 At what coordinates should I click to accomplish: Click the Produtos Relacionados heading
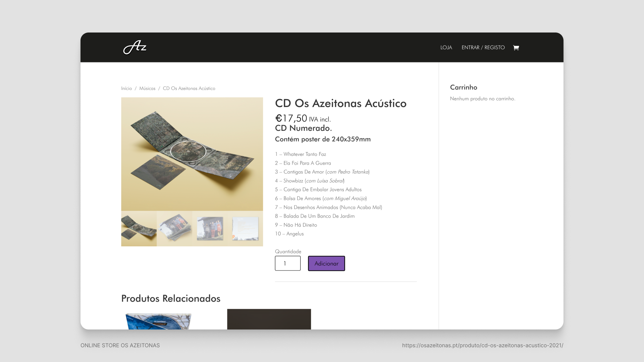point(171,298)
